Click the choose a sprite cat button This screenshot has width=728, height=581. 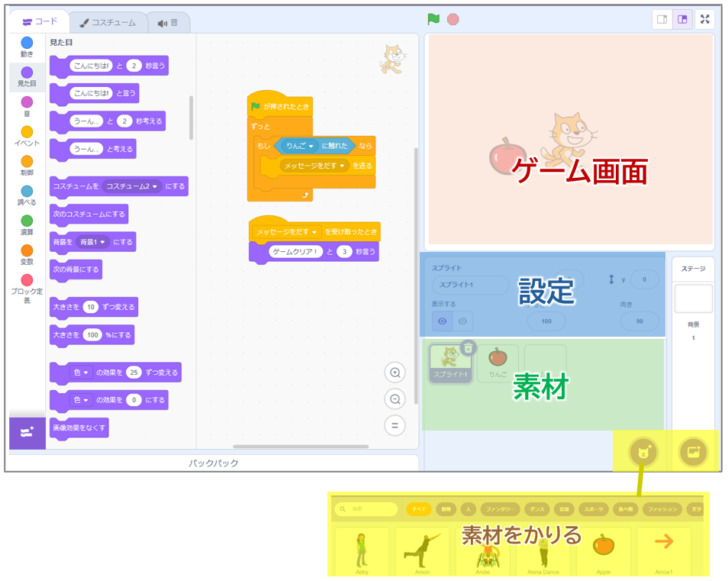(x=643, y=452)
